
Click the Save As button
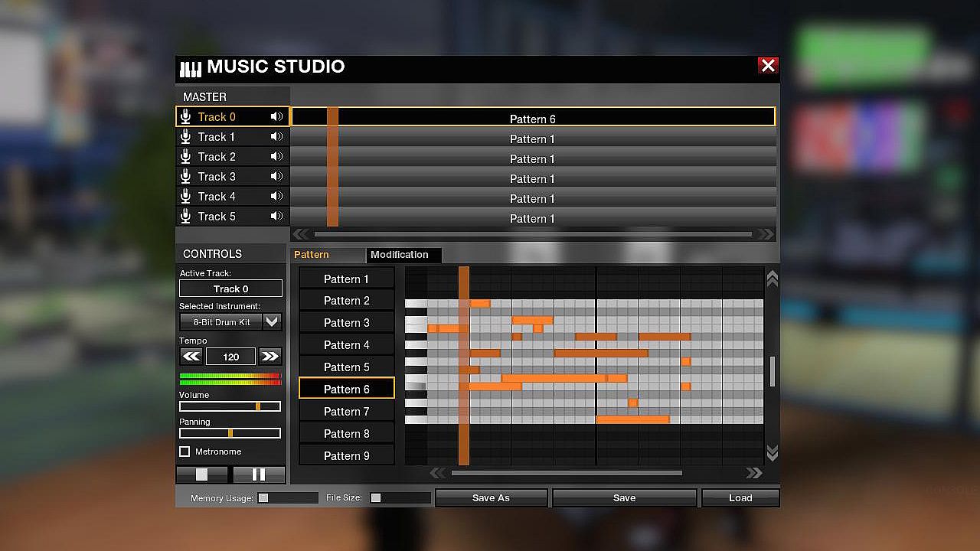point(491,498)
